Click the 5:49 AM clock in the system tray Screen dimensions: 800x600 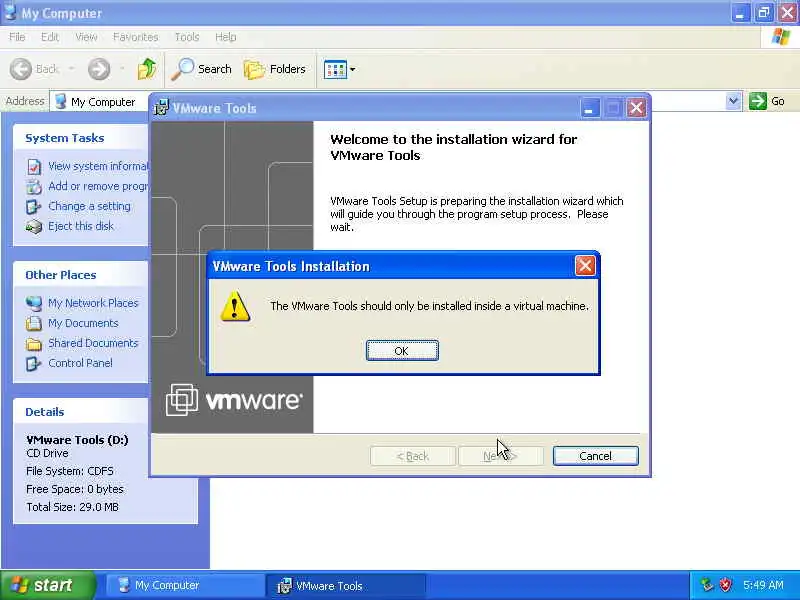(x=763, y=585)
